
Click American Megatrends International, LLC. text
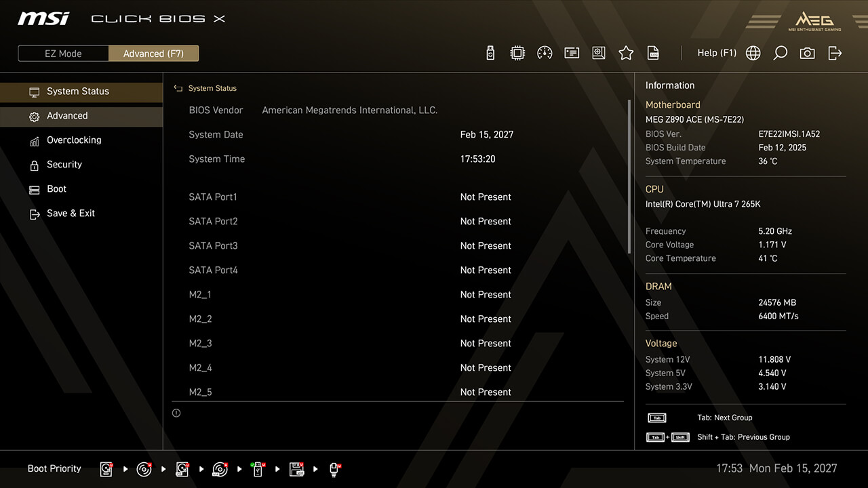pyautogui.click(x=350, y=110)
